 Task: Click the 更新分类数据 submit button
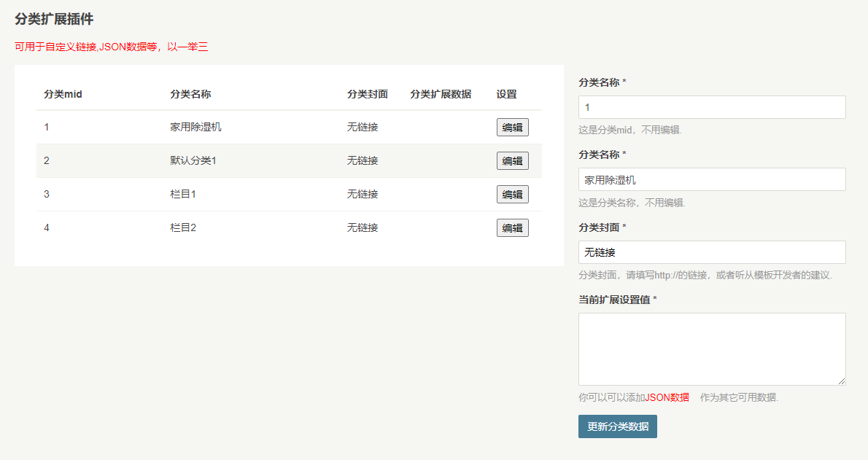617,426
